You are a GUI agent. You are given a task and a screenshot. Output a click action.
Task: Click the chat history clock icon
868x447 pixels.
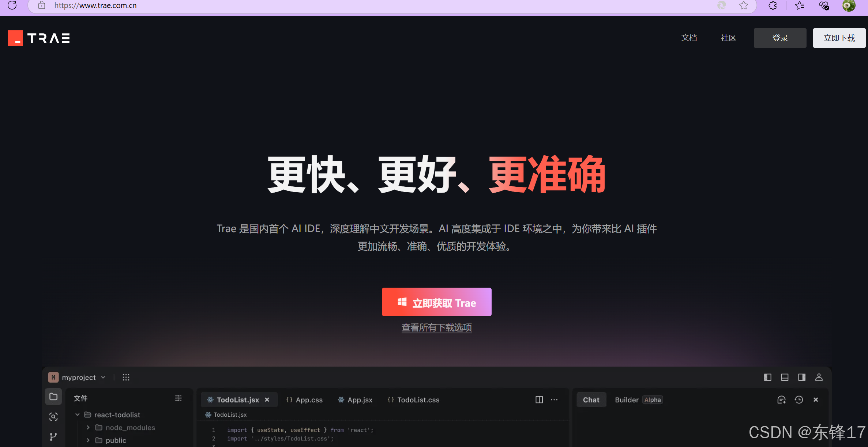coord(799,400)
